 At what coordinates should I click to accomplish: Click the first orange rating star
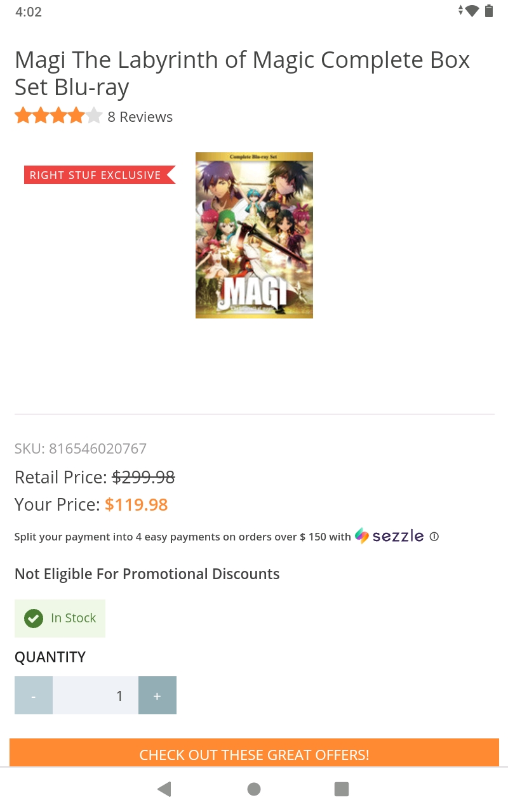(23, 115)
